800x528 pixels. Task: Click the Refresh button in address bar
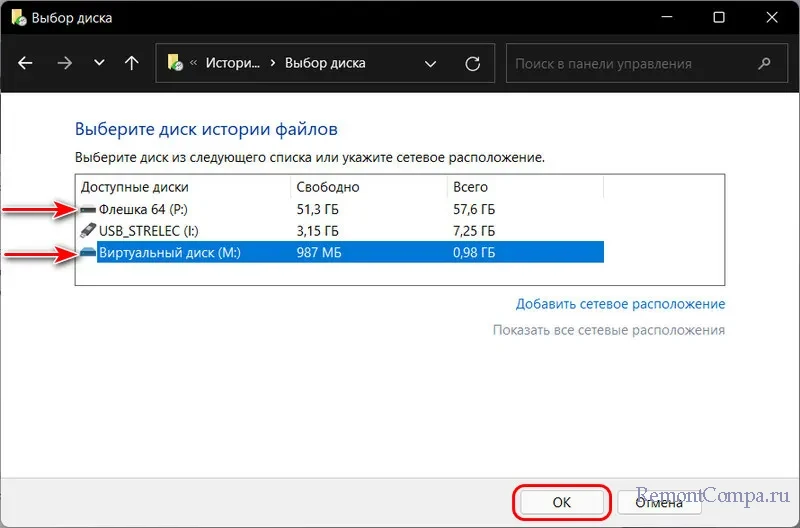tap(473, 63)
